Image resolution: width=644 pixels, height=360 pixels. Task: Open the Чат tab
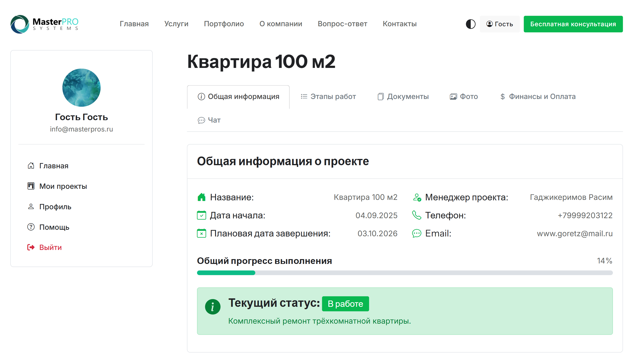point(209,120)
